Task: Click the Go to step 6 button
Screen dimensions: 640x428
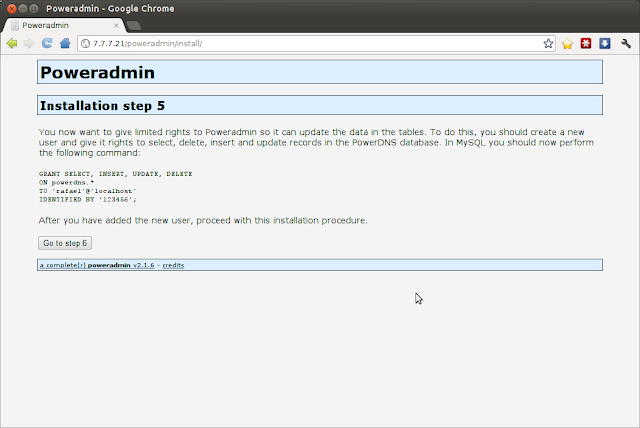Action: (x=65, y=243)
